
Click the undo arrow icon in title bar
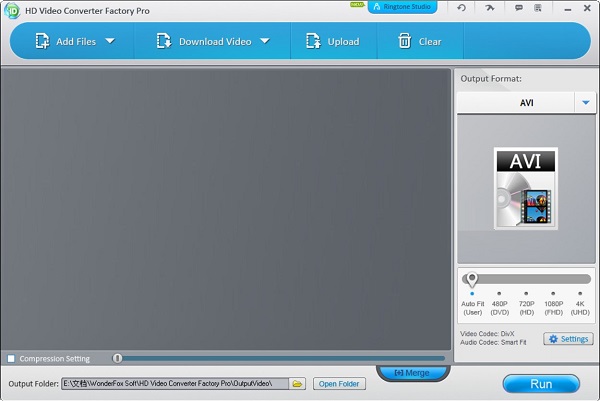pos(461,8)
